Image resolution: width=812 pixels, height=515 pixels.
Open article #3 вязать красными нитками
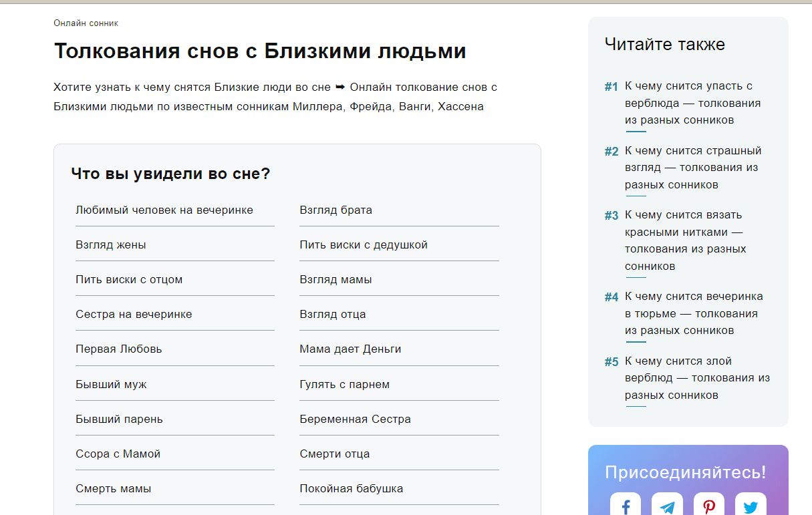point(686,240)
